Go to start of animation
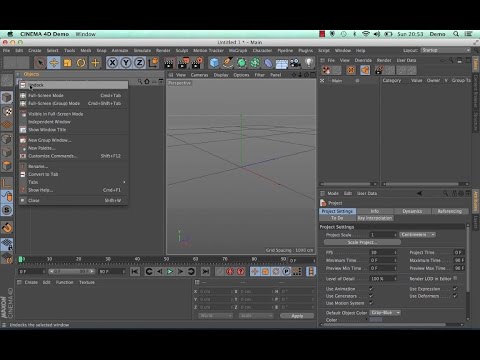Screen dimensions: 480x360 [x=135, y=271]
